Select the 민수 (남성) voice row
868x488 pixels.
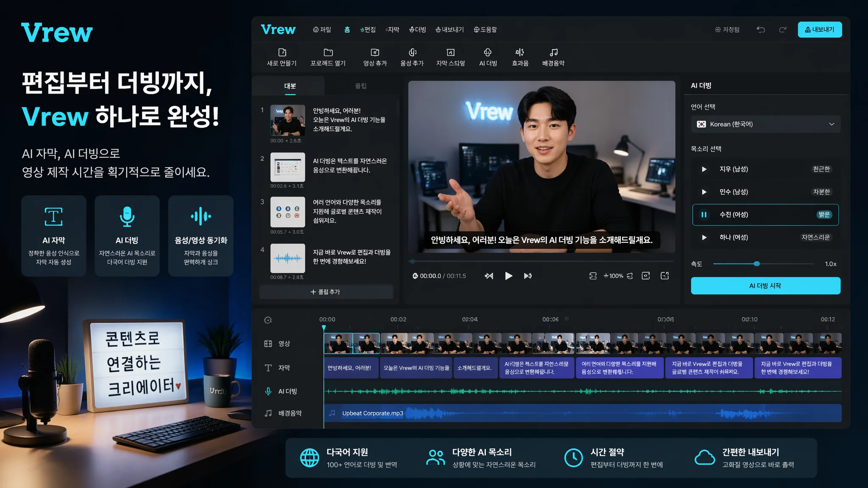(x=765, y=192)
